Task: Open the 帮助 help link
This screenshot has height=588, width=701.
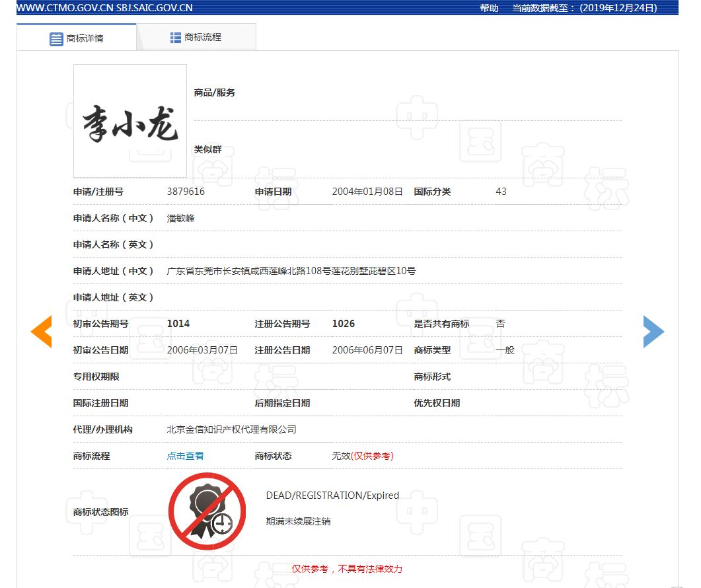Action: click(x=489, y=8)
